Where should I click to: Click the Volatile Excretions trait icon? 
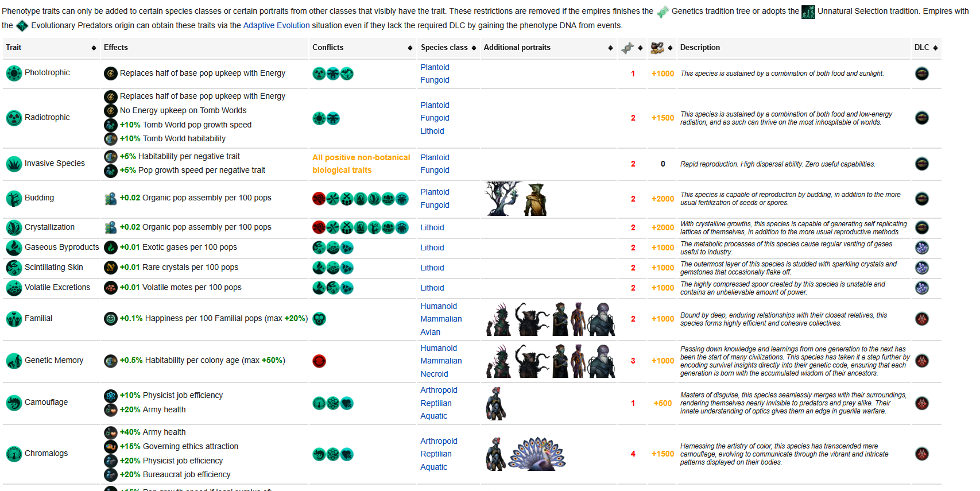(14, 288)
